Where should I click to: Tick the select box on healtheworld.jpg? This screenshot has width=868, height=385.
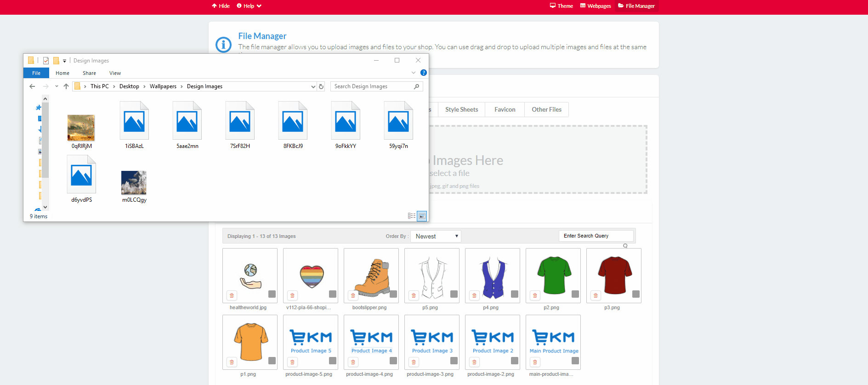[x=272, y=294]
